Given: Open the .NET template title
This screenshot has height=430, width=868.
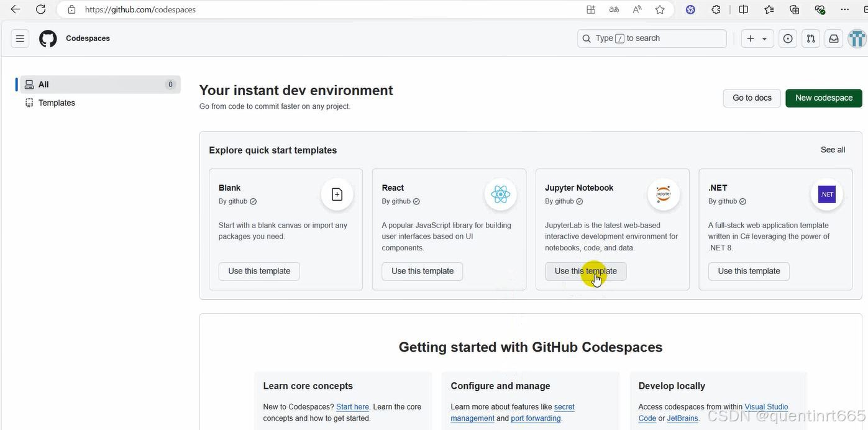Looking at the screenshot, I should point(718,188).
